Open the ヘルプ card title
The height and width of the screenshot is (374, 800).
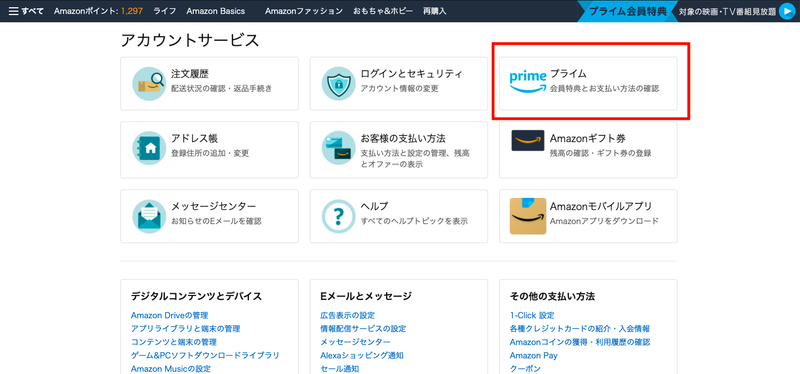374,207
